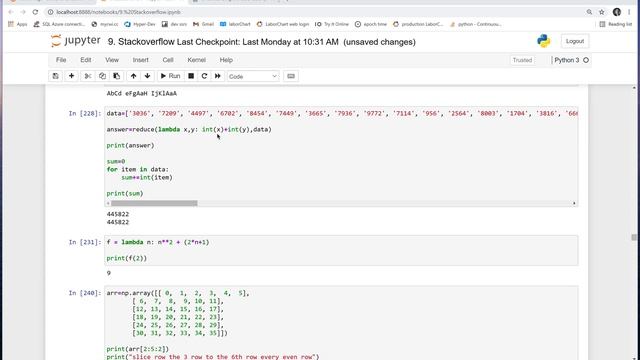Open the Apps bookmark shortcut
This screenshot has height=360, width=640.
tap(18, 24)
